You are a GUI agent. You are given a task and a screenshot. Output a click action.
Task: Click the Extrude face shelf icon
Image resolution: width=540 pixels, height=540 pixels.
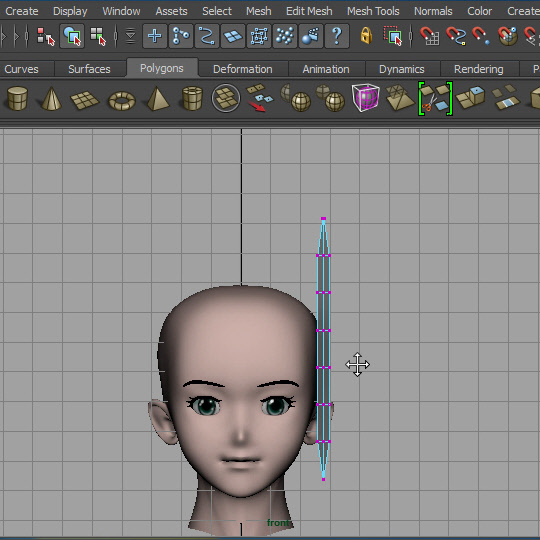[470, 97]
